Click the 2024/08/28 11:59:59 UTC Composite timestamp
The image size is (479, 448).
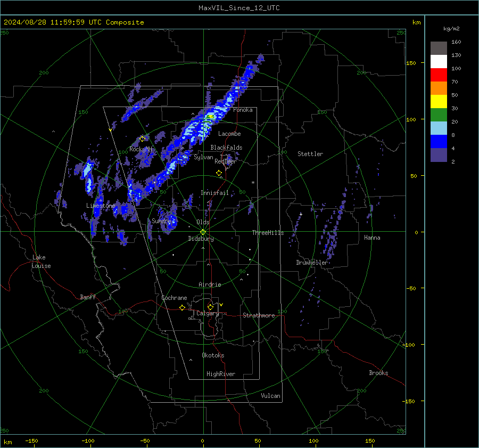click(x=73, y=22)
